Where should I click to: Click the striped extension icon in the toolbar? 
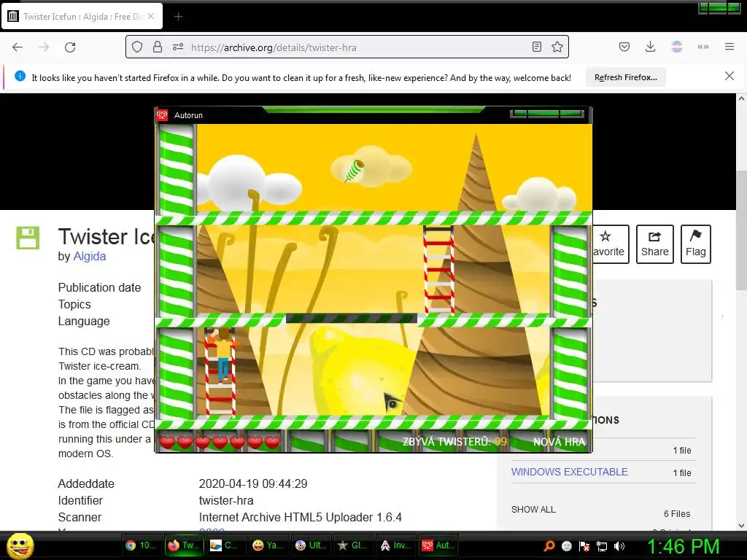point(676,47)
